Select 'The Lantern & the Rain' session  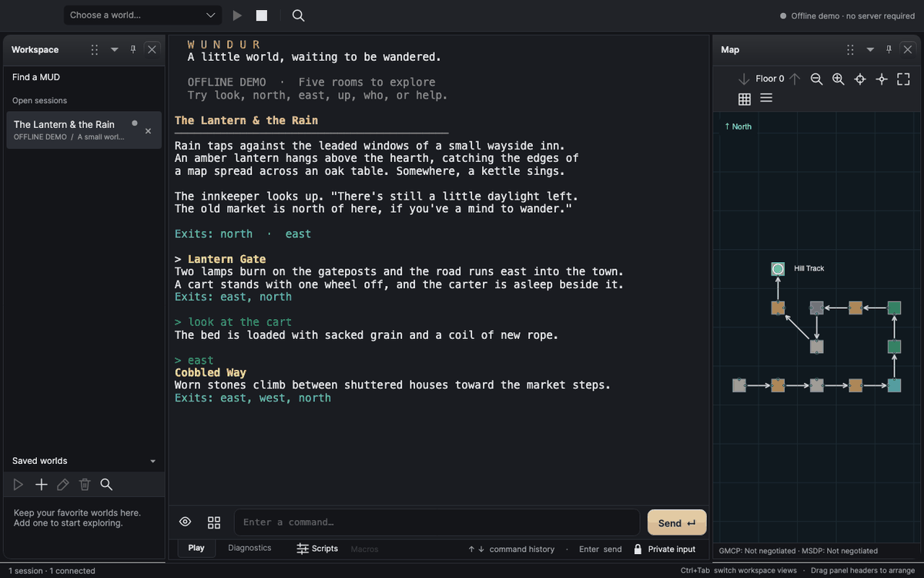point(84,130)
